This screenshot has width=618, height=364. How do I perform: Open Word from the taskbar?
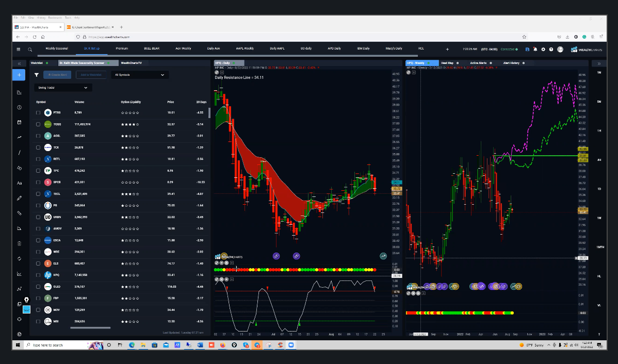click(x=200, y=345)
